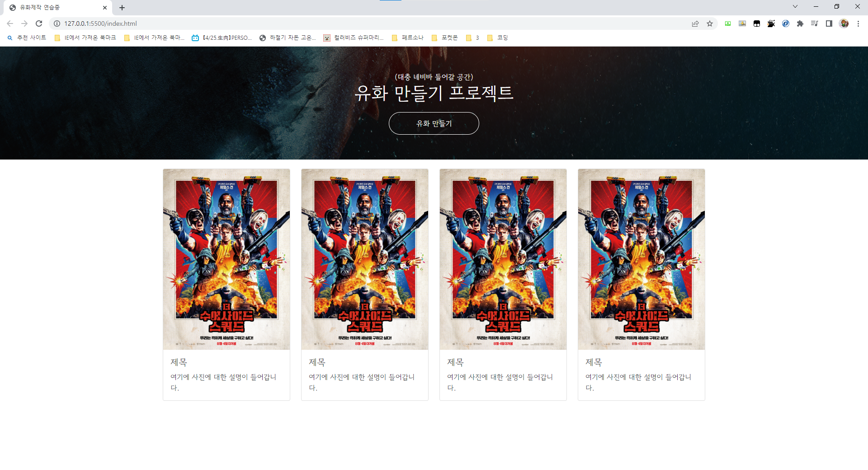This screenshot has width=868, height=470.
Task: Click third card's description text
Action: (500, 382)
